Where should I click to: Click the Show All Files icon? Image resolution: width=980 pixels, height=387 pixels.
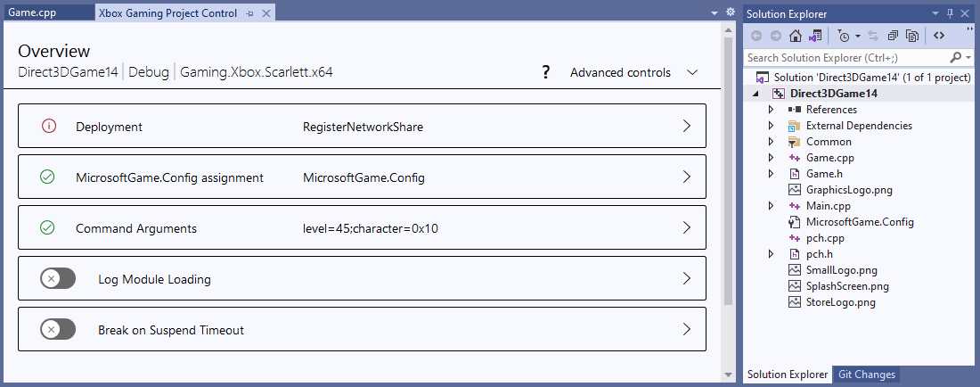click(x=912, y=37)
